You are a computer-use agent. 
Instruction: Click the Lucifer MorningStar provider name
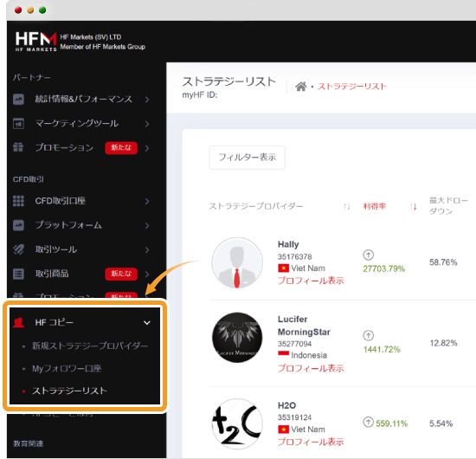coord(304,326)
